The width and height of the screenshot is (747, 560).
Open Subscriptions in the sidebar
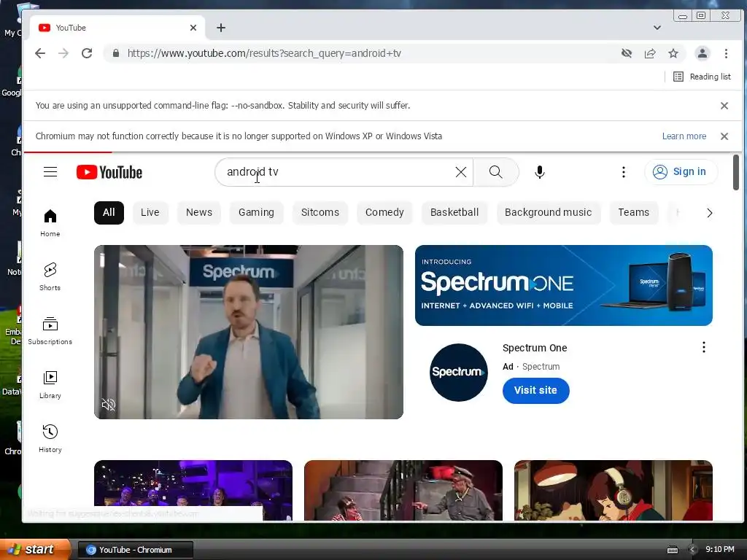pos(50,331)
